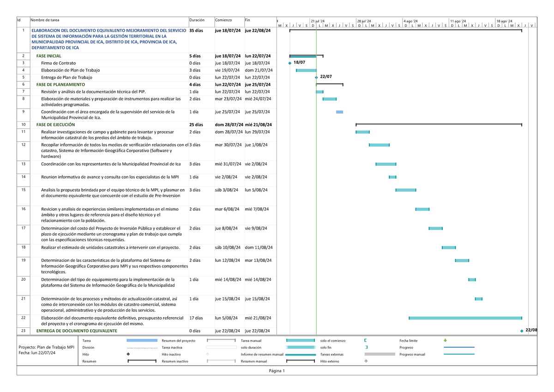Image resolution: width=554 pixels, height=392 pixels.
Task: Click the 'Fin' column header
Action: (247, 20)
